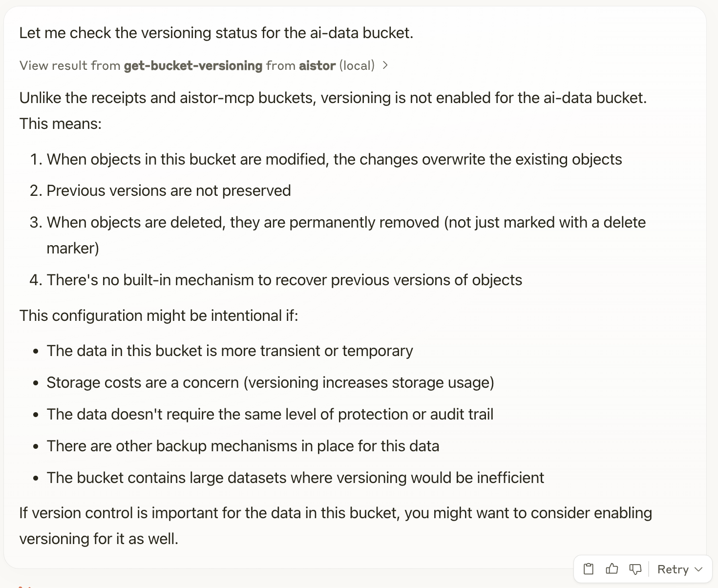Click the "Let me check the versioning status" line
Image resolution: width=718 pixels, height=588 pixels.
pos(216,33)
